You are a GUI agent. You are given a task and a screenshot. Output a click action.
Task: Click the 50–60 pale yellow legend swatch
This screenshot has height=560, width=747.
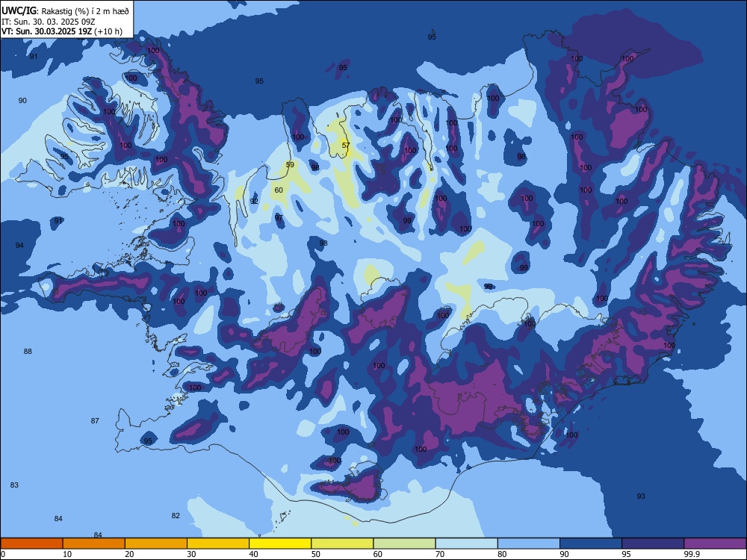[342, 544]
